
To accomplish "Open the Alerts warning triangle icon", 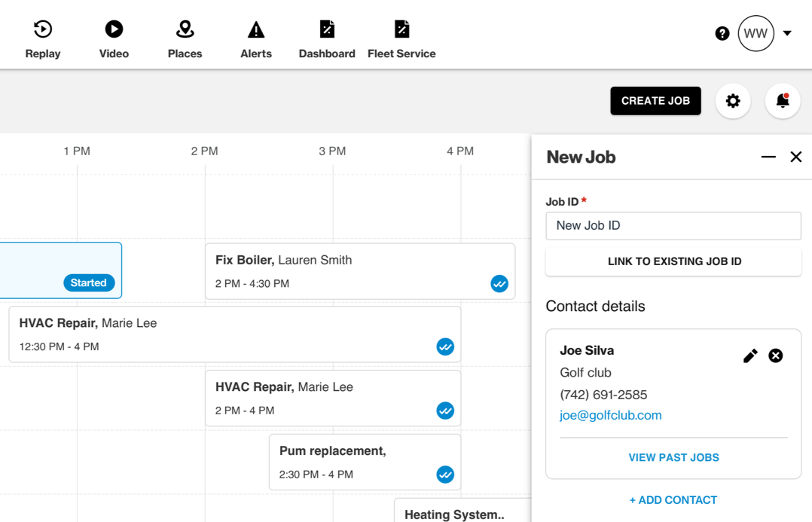I will click(x=256, y=29).
